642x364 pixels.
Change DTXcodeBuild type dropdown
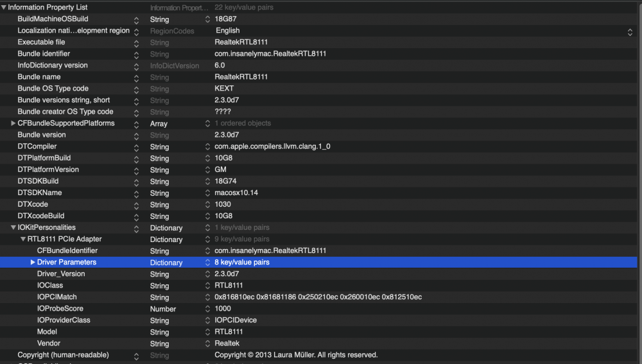207,216
